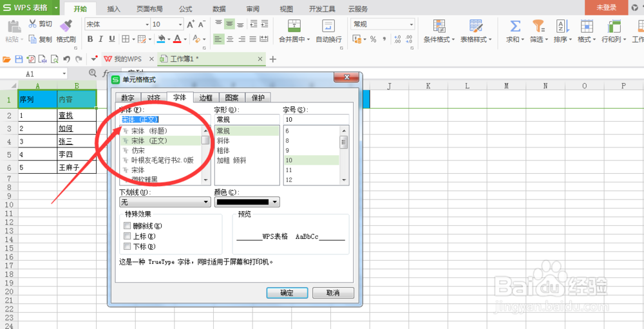The image size is (644, 329).
Task: Open the ribbon font color dropdown arrow
Action: (185, 39)
